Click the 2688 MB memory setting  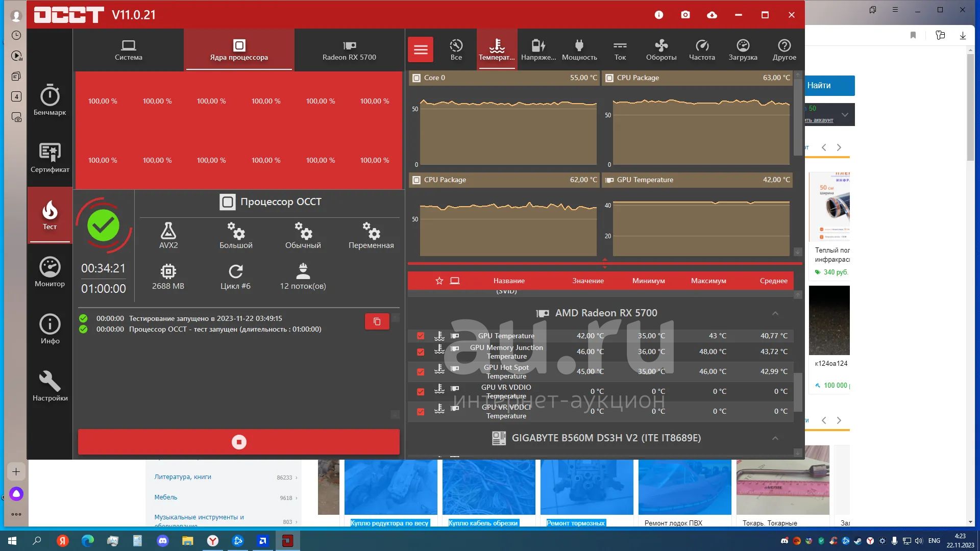tap(168, 277)
